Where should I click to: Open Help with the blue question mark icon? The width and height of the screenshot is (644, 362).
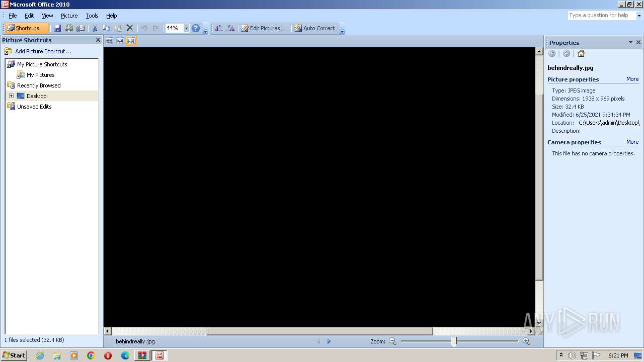tap(196, 28)
